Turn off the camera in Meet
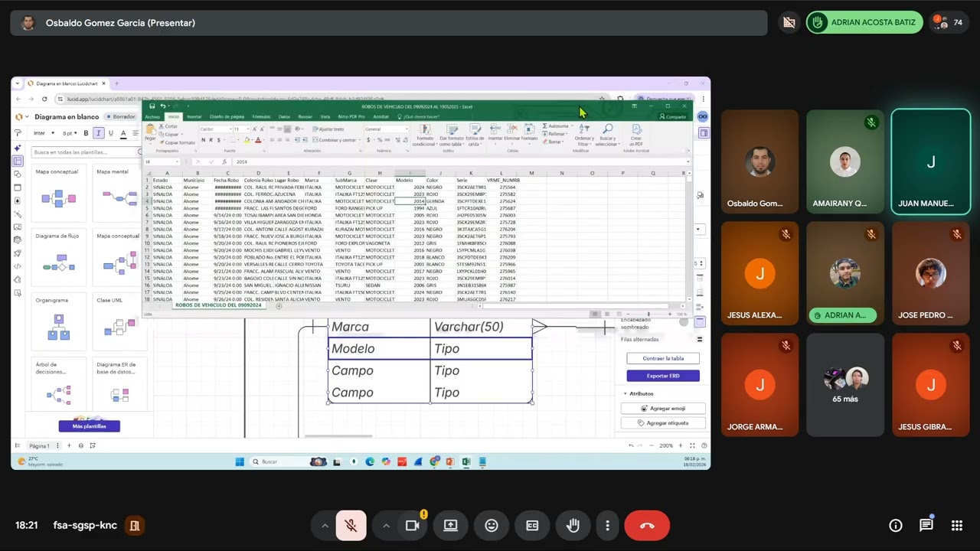Viewport: 980px width, 551px height. (413, 526)
